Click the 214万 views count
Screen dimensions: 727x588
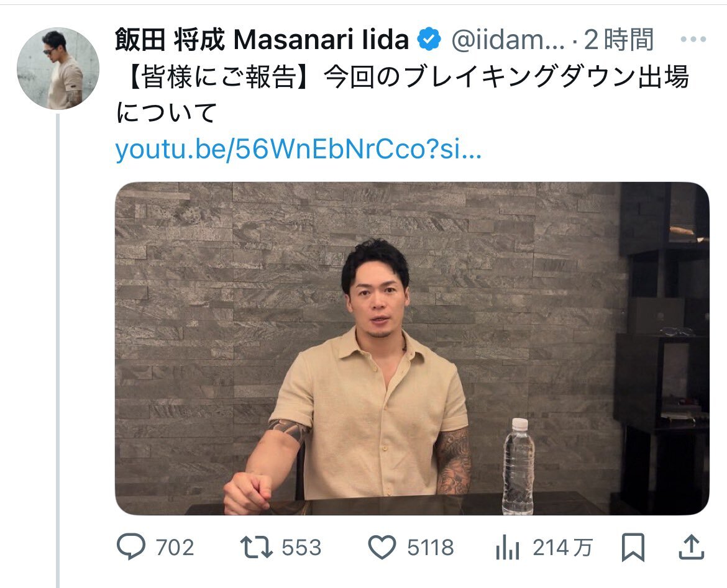coord(562,548)
